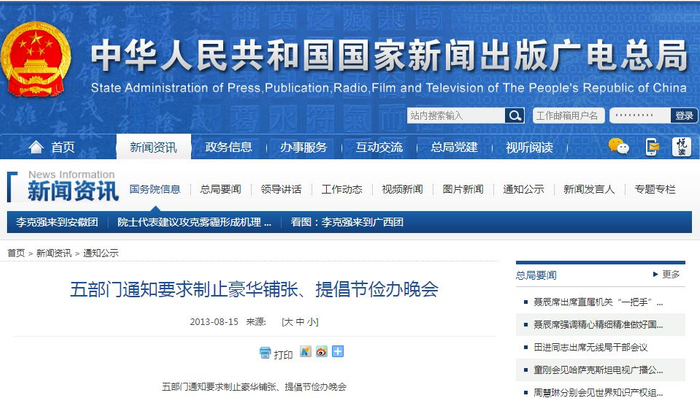The image size is (700, 401).
Task: Click the mailbox password field
Action: click(640, 116)
